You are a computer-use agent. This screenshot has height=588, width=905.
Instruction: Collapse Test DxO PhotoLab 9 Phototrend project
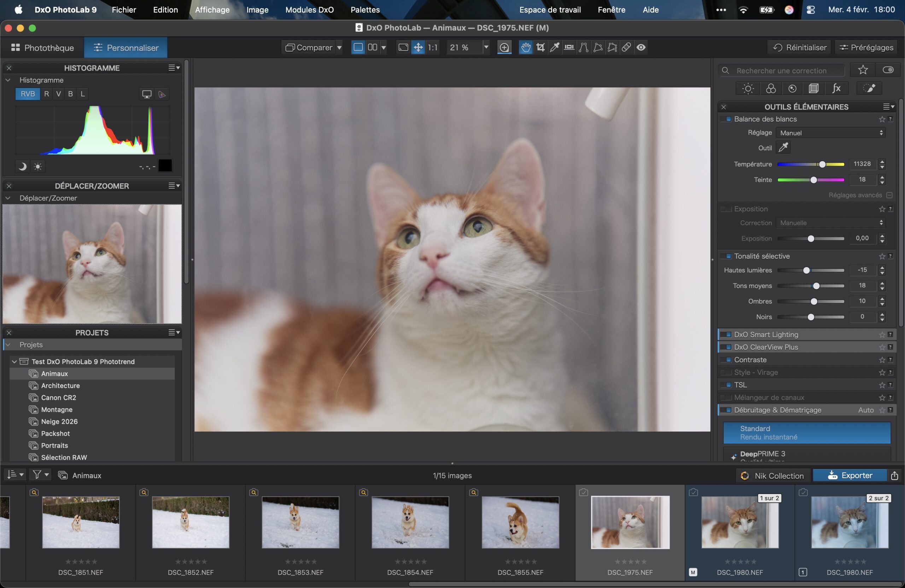14,361
